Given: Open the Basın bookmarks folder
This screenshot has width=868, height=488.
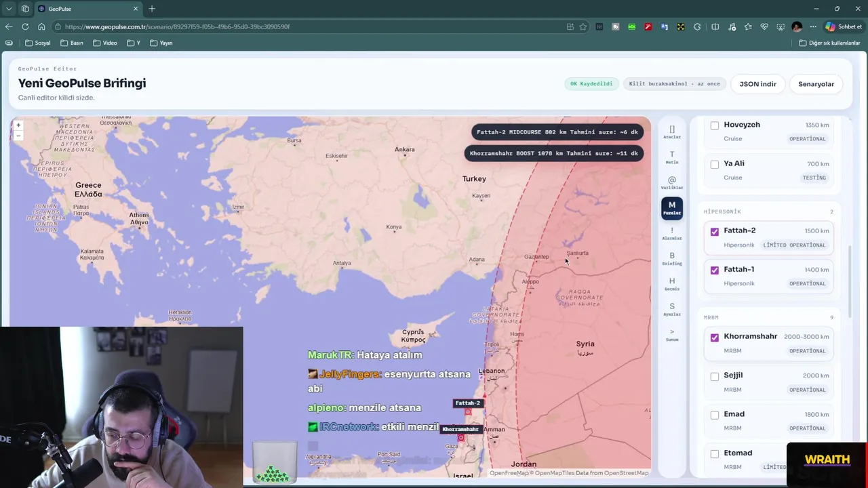Looking at the screenshot, I should pyautogui.click(x=72, y=43).
